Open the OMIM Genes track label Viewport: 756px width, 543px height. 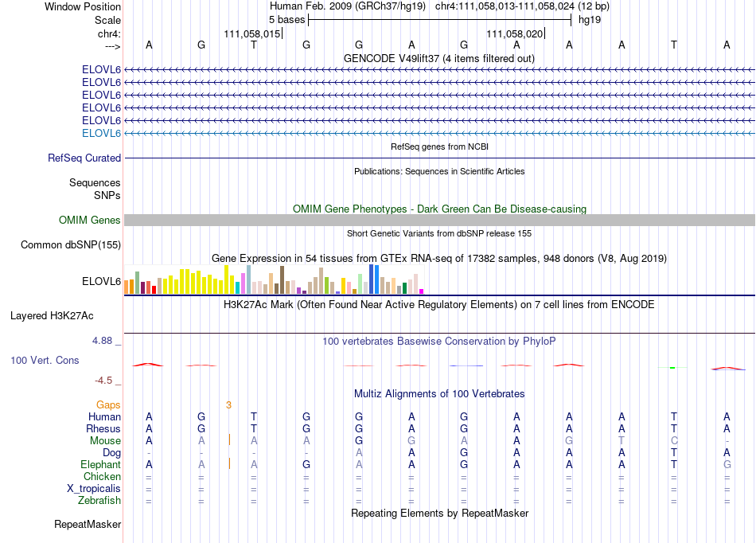89,221
